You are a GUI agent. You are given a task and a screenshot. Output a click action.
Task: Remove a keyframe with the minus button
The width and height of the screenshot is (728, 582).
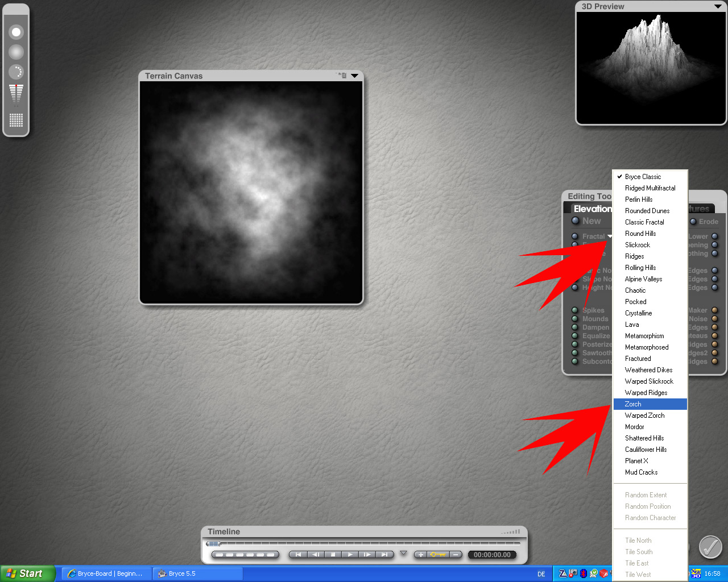pos(456,555)
